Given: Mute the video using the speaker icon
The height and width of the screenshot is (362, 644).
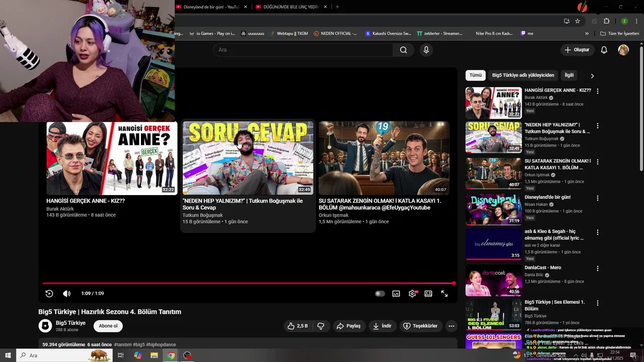Looking at the screenshot, I should tap(67, 294).
